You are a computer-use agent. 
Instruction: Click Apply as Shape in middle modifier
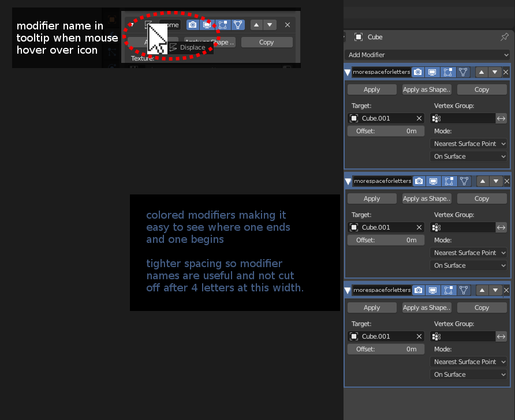(x=427, y=198)
